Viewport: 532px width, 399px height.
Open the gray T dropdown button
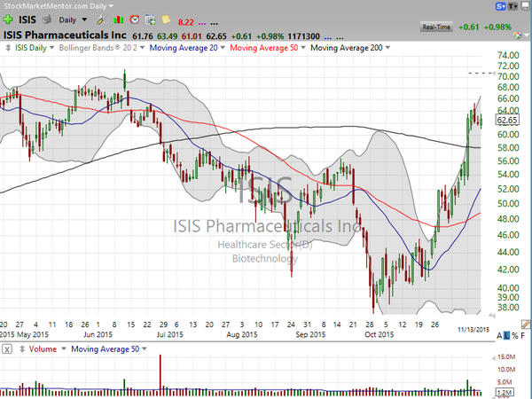[512, 6]
